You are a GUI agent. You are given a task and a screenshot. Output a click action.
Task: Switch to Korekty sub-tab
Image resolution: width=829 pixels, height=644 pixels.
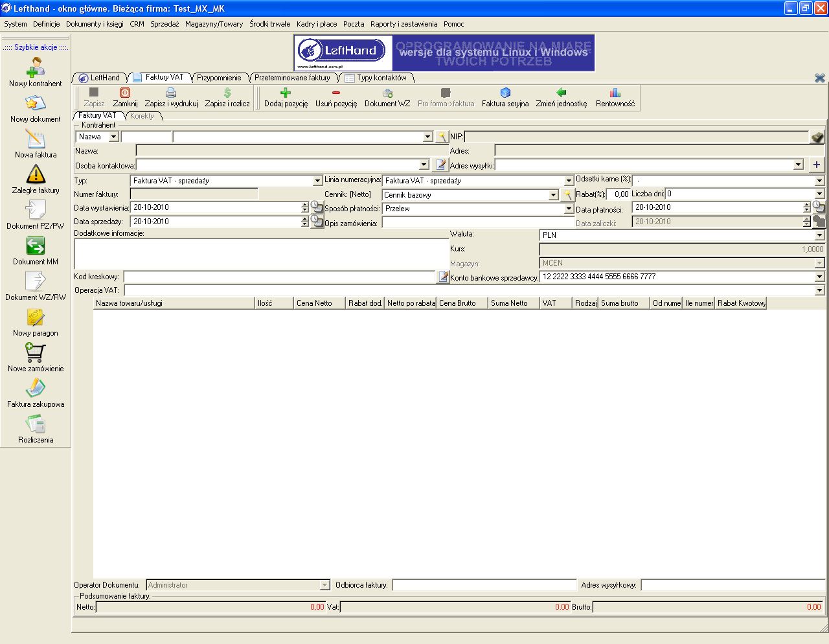click(142, 116)
